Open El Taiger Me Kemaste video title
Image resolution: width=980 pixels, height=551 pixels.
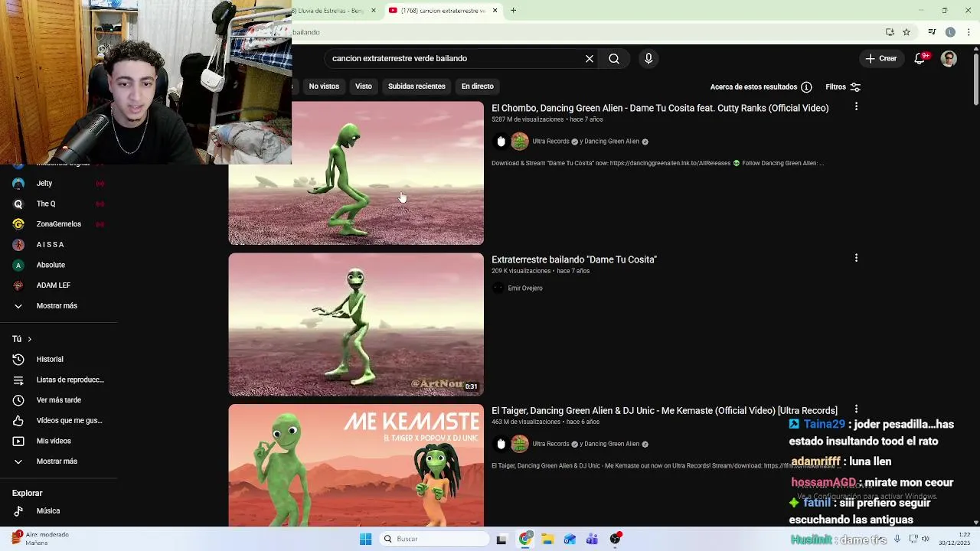(665, 411)
